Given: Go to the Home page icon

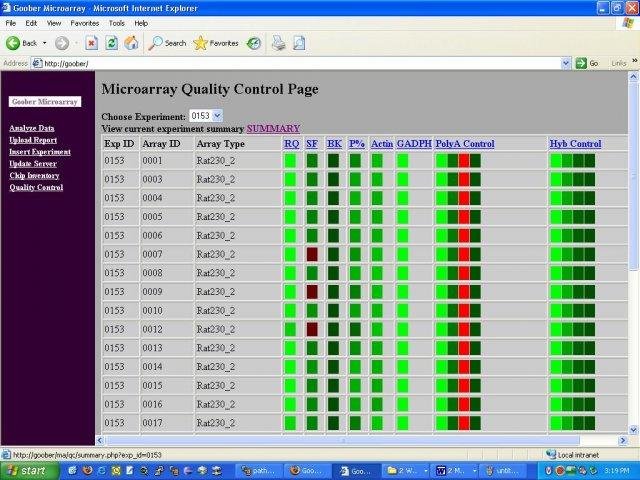Looking at the screenshot, I should coord(131,43).
